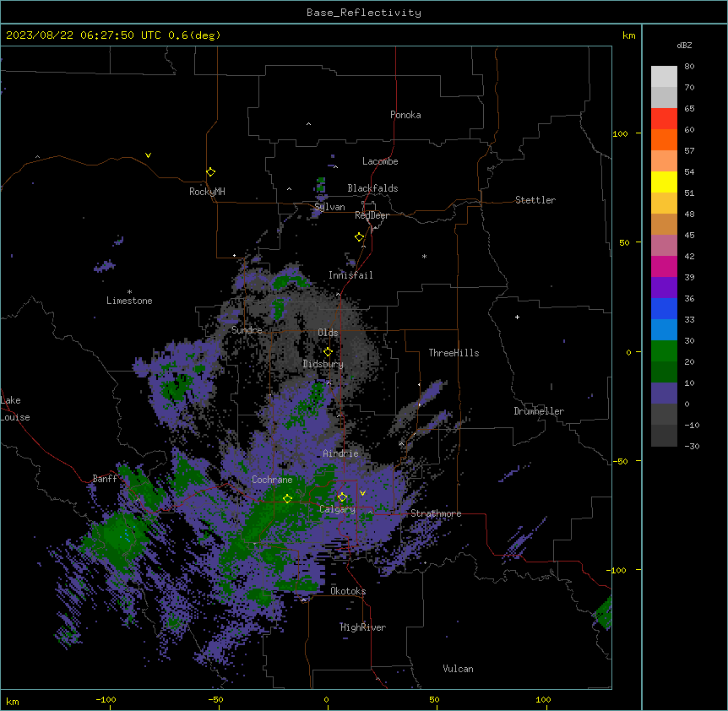Click the Stettler label
728x711 pixels.
(x=535, y=200)
